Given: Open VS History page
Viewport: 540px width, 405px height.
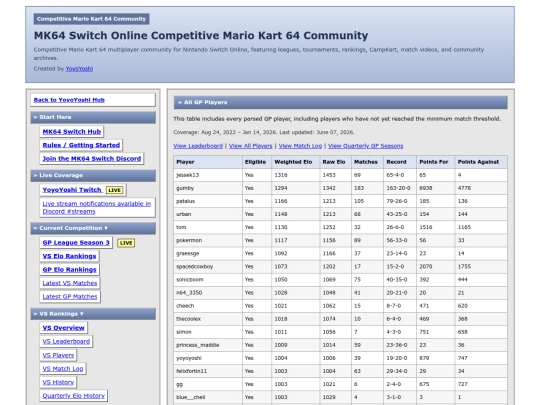Looking at the screenshot, I should pyautogui.click(x=58, y=382).
